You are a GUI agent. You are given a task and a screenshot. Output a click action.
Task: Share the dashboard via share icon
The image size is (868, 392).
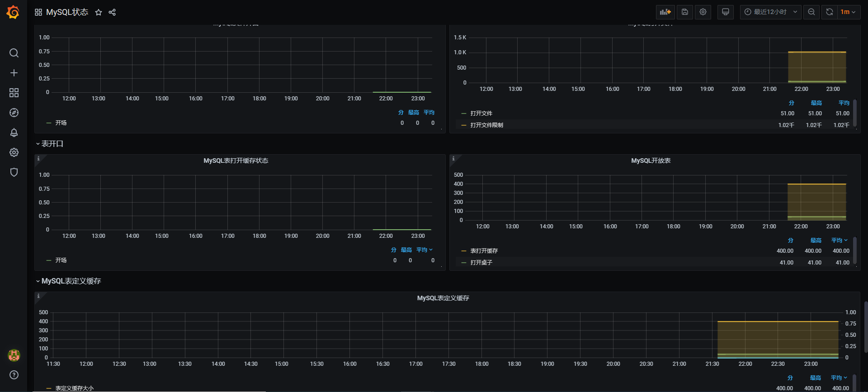(x=112, y=12)
